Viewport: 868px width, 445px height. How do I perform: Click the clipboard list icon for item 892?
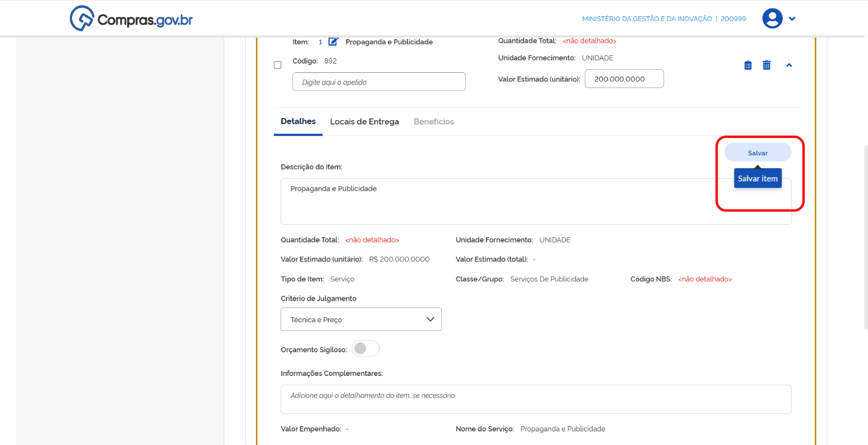tap(748, 65)
